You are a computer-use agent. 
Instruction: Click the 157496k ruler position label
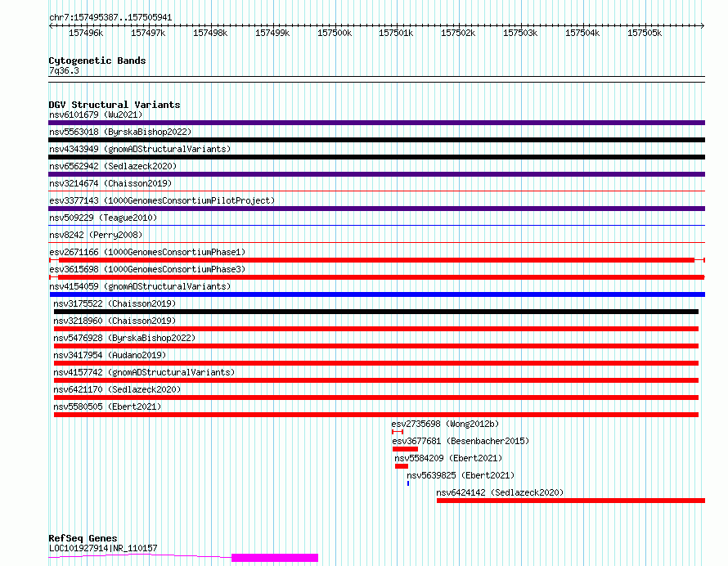click(x=86, y=33)
